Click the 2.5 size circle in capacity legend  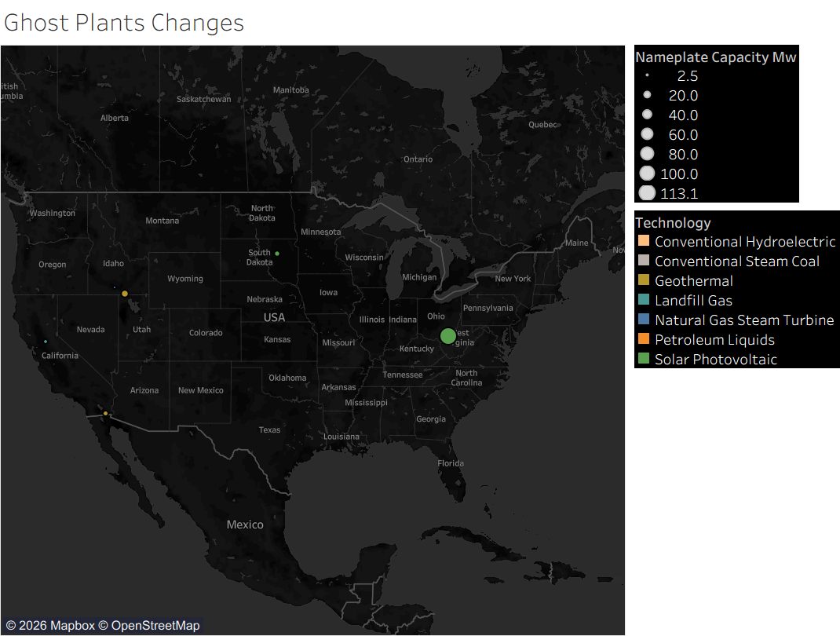647,76
